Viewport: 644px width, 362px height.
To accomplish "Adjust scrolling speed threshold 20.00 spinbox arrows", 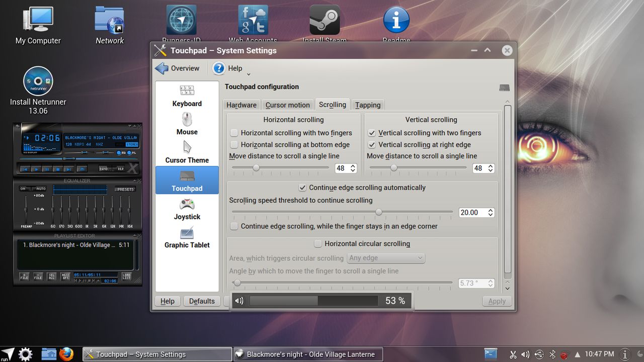I will click(x=491, y=213).
